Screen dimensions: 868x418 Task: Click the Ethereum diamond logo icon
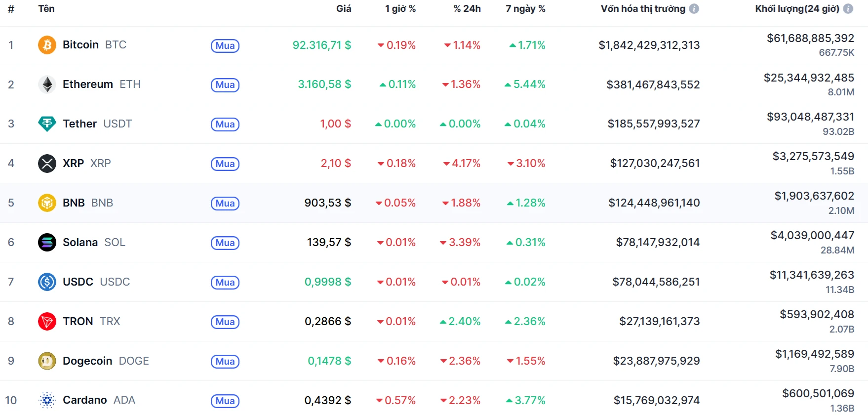47,84
